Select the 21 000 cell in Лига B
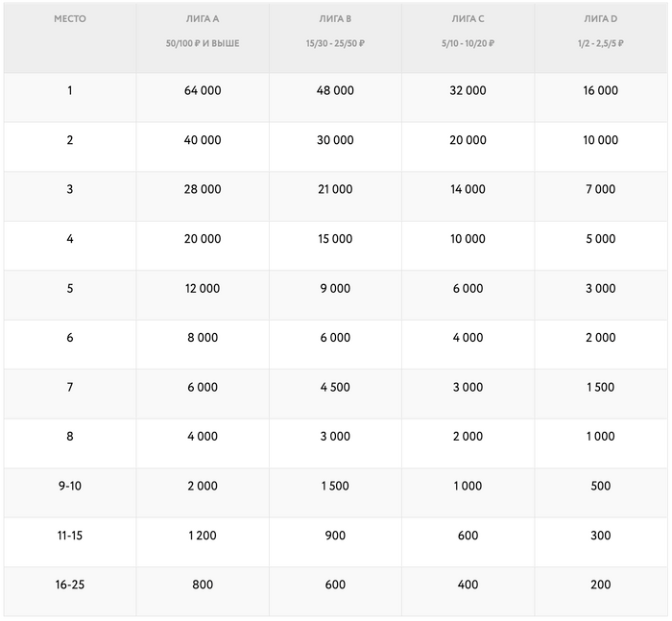The height and width of the screenshot is (621, 672). coord(335,190)
